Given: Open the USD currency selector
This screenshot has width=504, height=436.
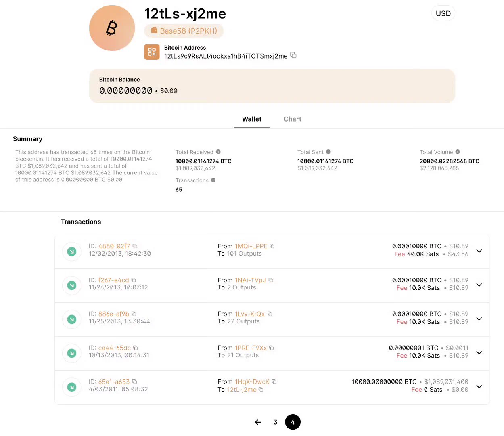Looking at the screenshot, I should [443, 13].
